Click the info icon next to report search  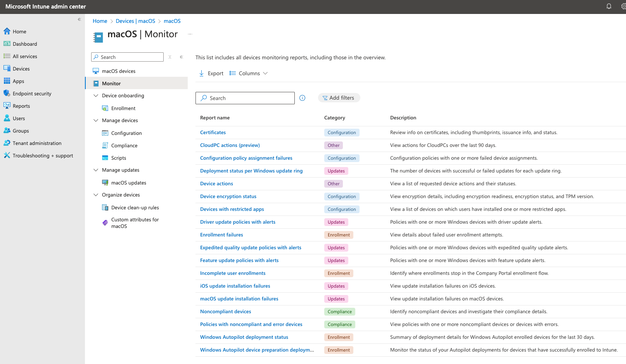(303, 98)
